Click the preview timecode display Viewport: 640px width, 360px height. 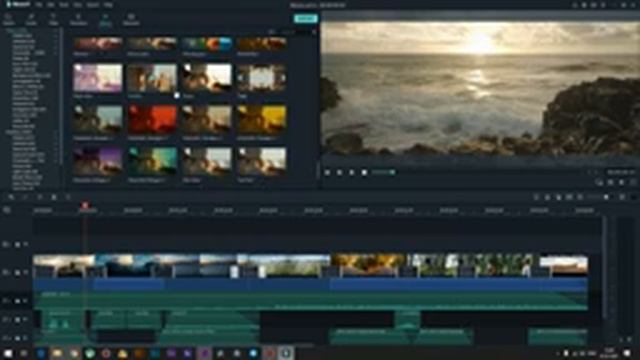(x=620, y=172)
